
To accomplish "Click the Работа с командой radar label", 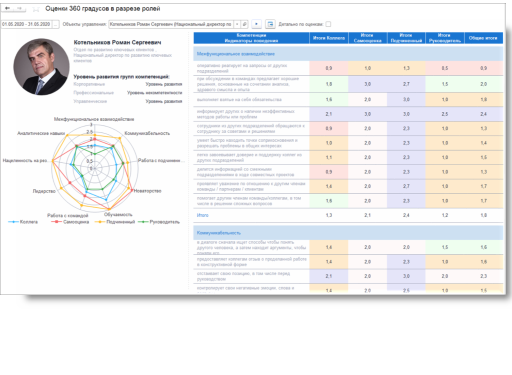I will (68, 215).
